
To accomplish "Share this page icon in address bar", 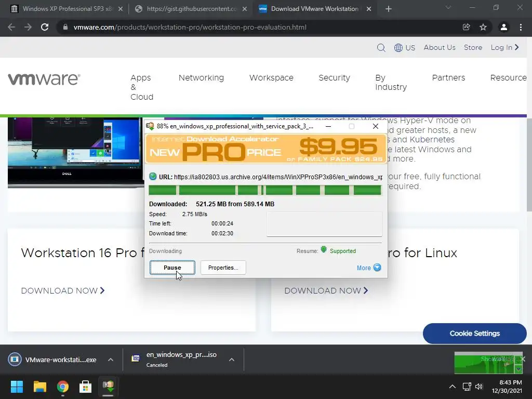I will pyautogui.click(x=467, y=27).
